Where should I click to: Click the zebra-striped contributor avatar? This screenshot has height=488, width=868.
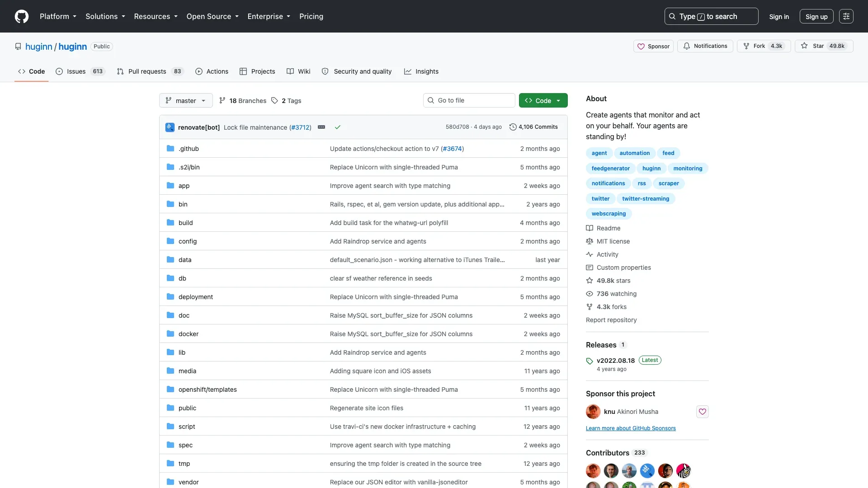click(684, 471)
